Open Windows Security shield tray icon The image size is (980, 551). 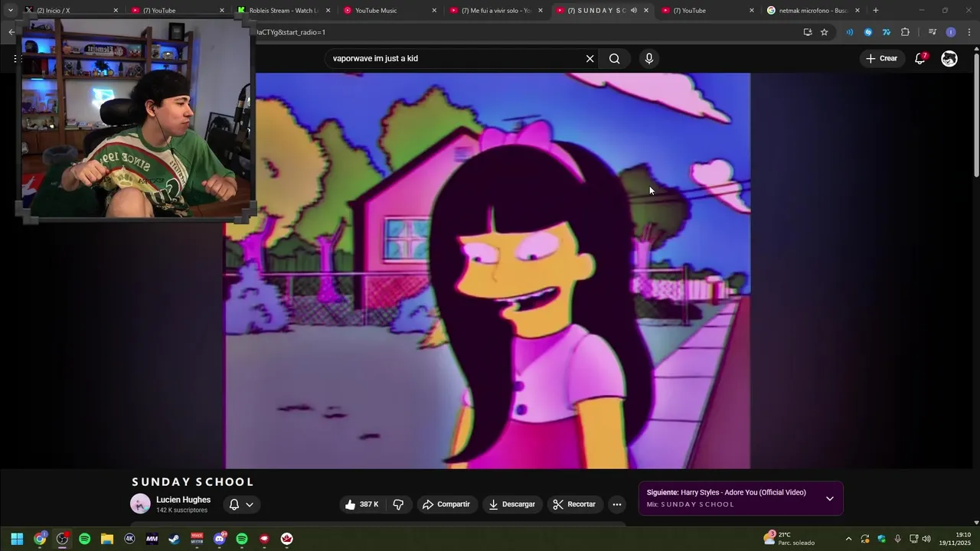click(x=881, y=539)
